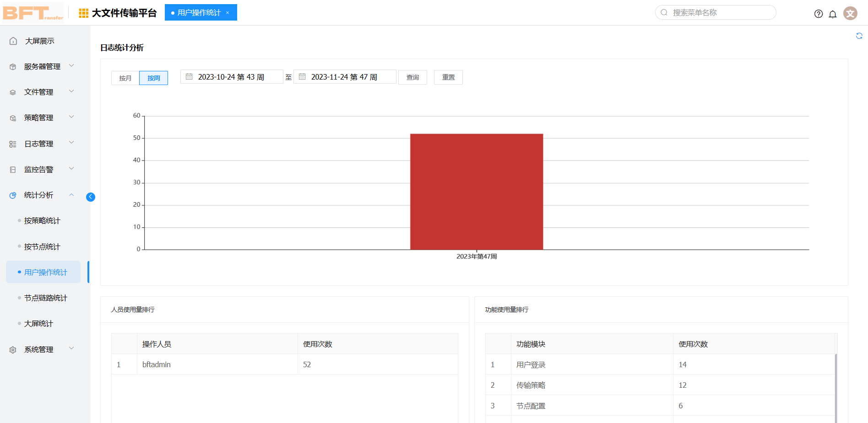Click the refresh icon at top right

pos(859,36)
